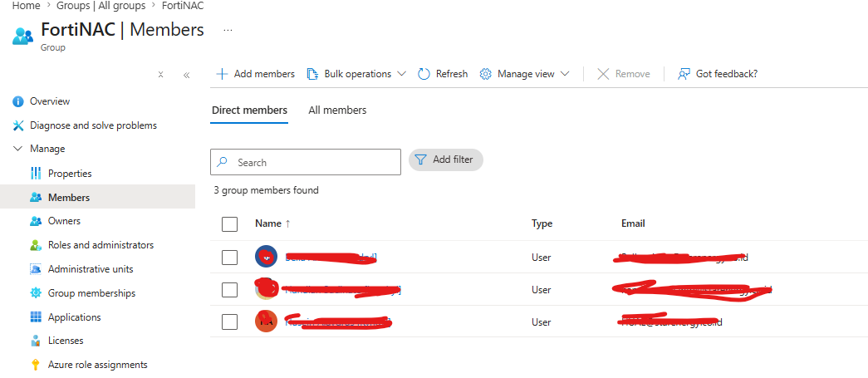Click the Azure role assignments key icon

[36, 365]
